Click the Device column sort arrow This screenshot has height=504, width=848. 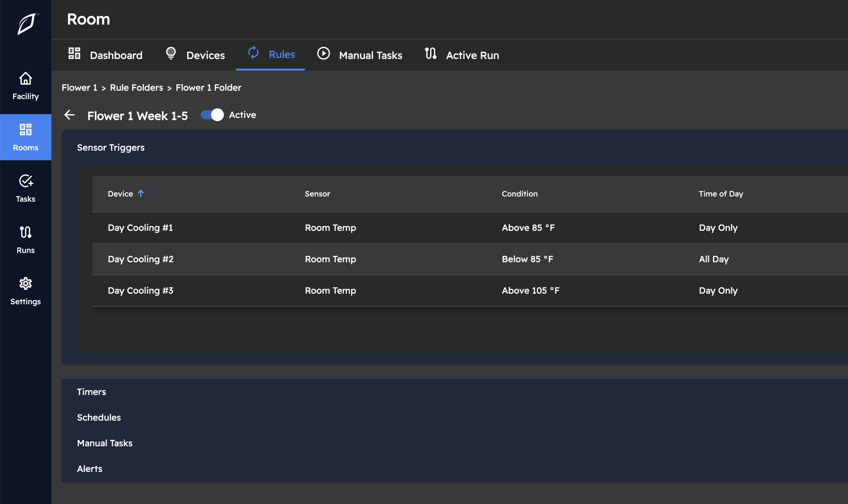[x=141, y=193]
